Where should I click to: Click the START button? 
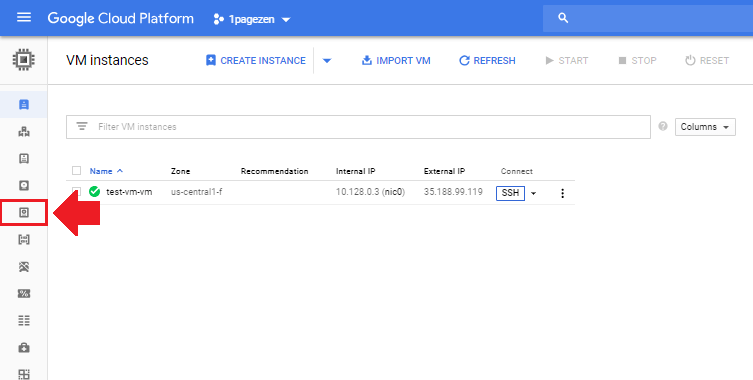567,61
